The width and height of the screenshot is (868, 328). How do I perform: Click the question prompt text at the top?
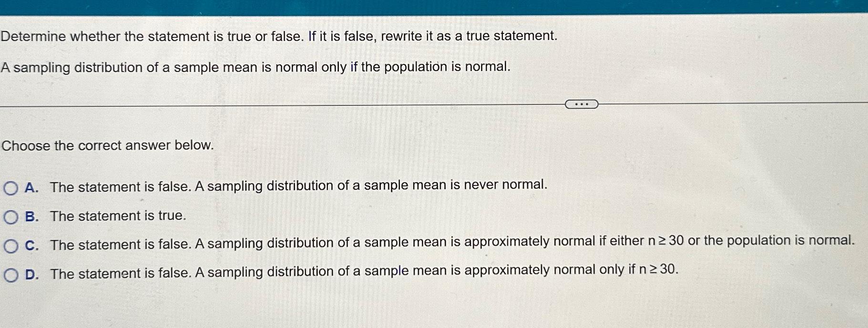(x=279, y=35)
